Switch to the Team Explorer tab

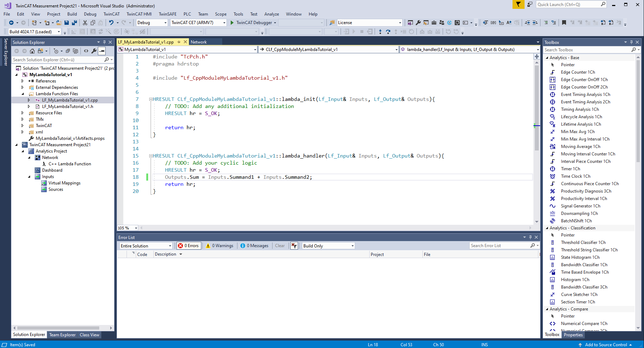(x=62, y=335)
